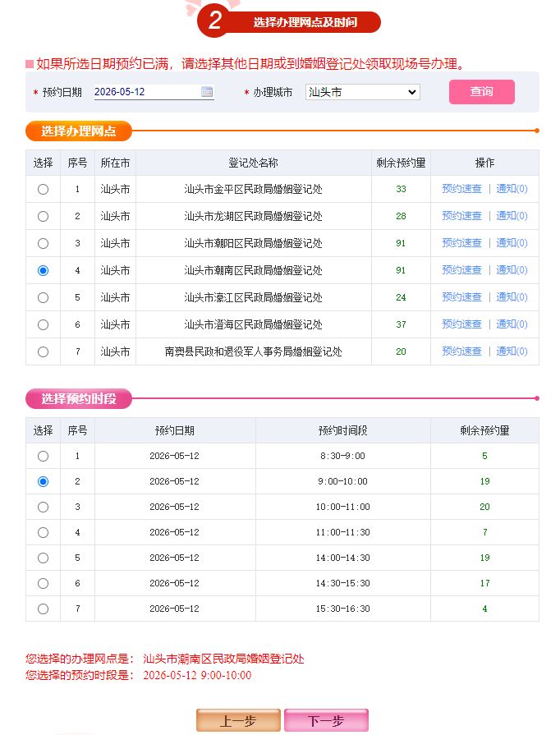This screenshot has width=560, height=735.
Task: Choose the 11:00-11:30 time slot radio
Action: coord(44,532)
